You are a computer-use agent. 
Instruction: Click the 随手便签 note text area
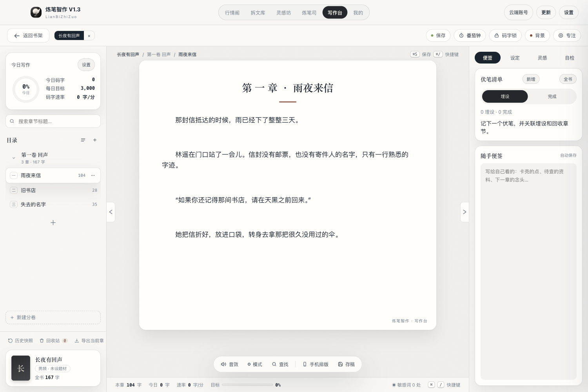528,272
